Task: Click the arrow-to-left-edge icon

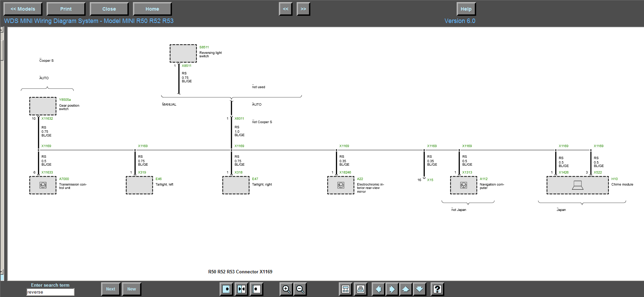Action: pos(256,289)
